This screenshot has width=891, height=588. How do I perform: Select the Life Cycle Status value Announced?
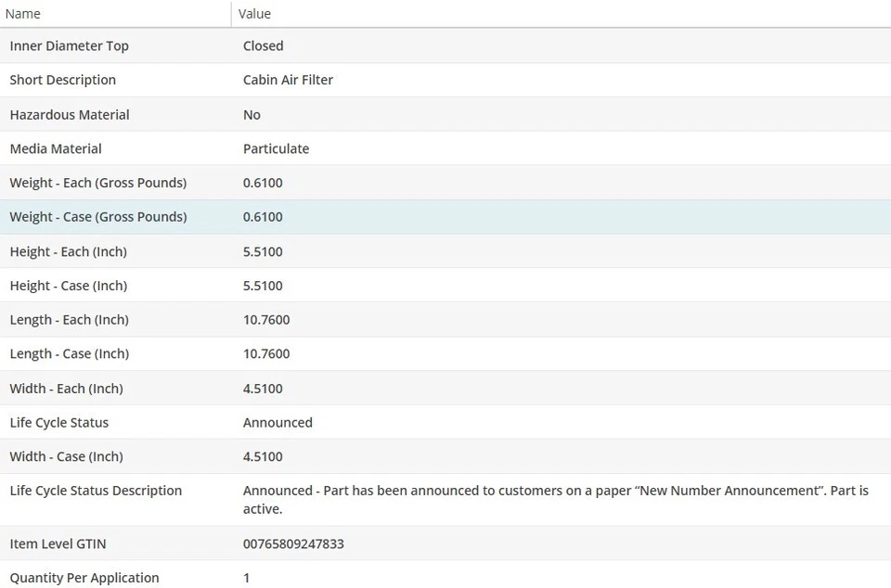tap(278, 422)
